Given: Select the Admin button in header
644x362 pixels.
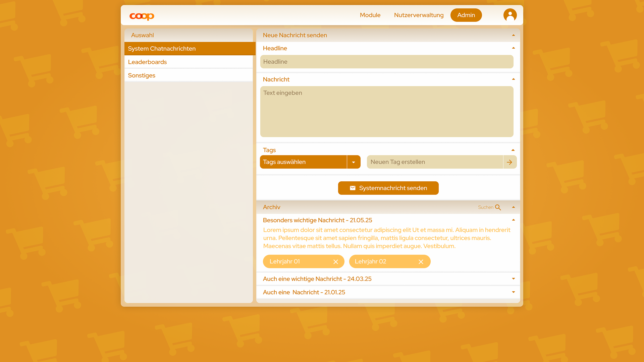Looking at the screenshot, I should pos(466,15).
